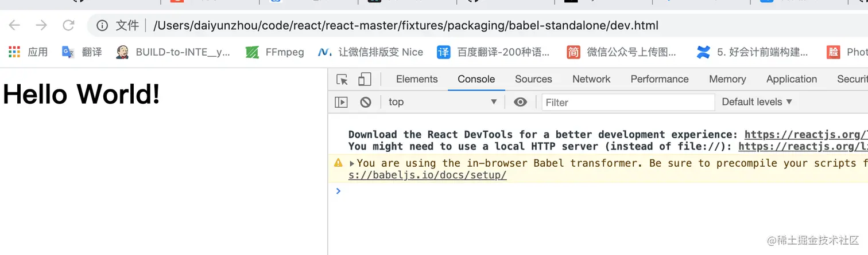Click the browser reload button

point(69,25)
